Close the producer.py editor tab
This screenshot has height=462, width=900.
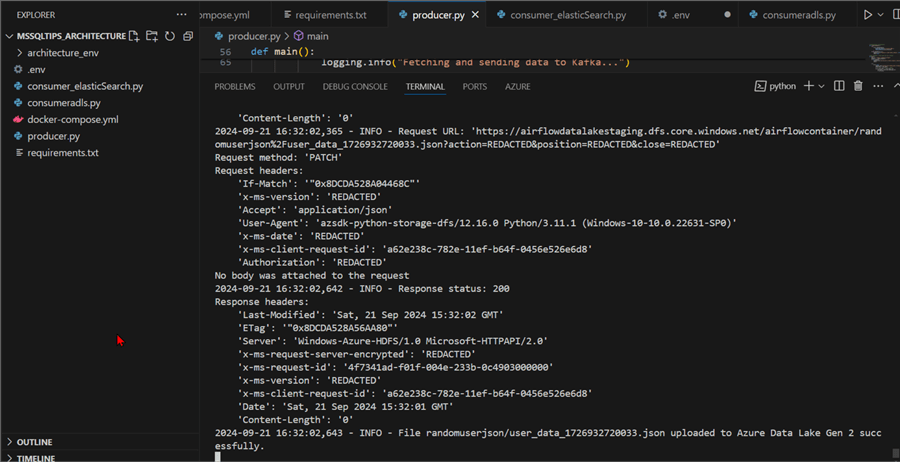473,16
